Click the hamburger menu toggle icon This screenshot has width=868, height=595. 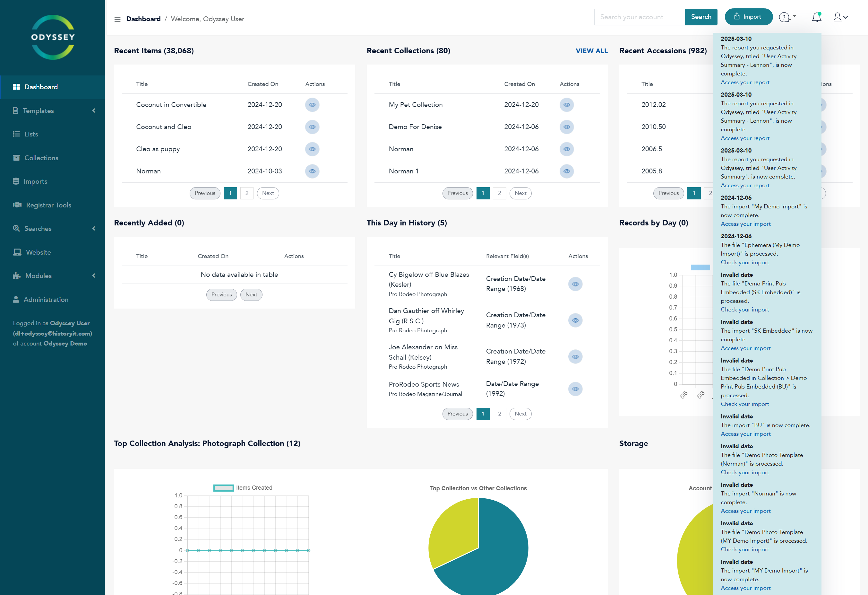117,20
